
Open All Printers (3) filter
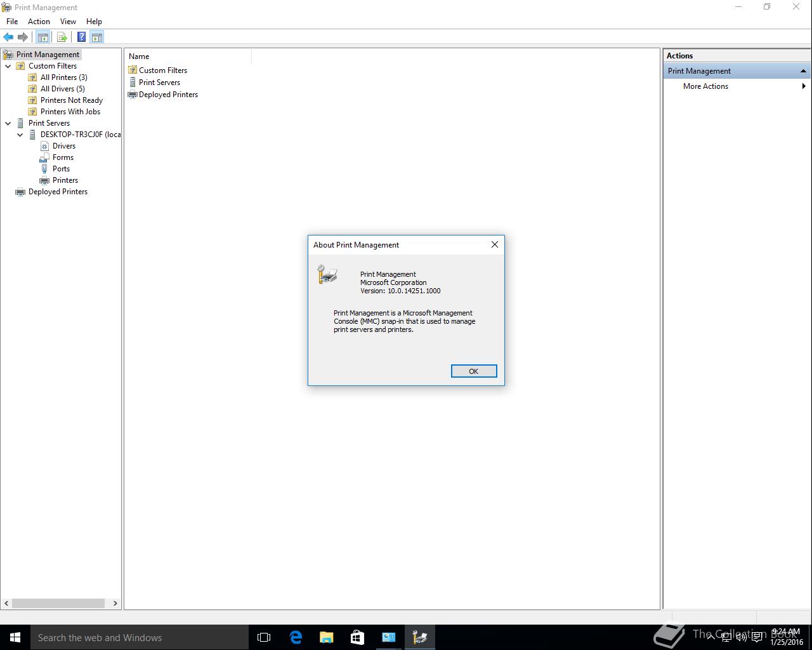click(x=63, y=77)
